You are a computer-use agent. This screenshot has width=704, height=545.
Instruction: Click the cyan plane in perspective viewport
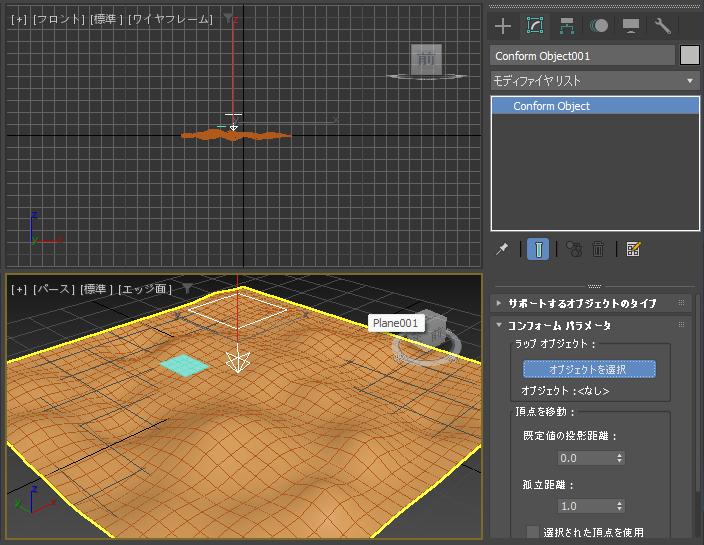point(184,365)
